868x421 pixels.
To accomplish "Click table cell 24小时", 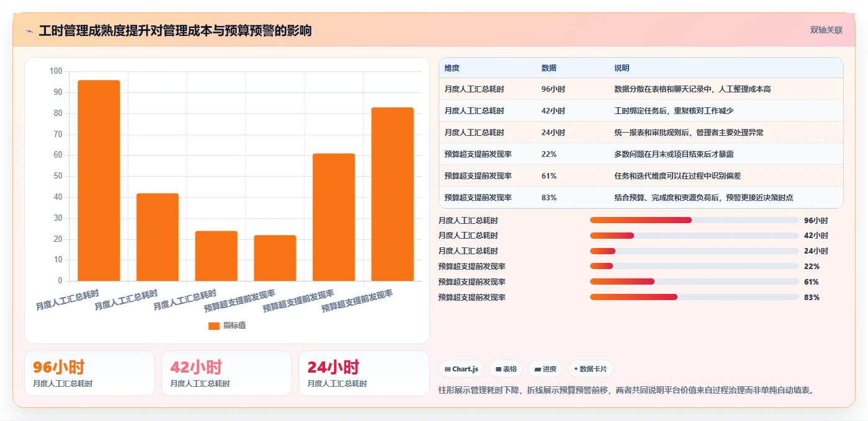I will [x=553, y=133].
